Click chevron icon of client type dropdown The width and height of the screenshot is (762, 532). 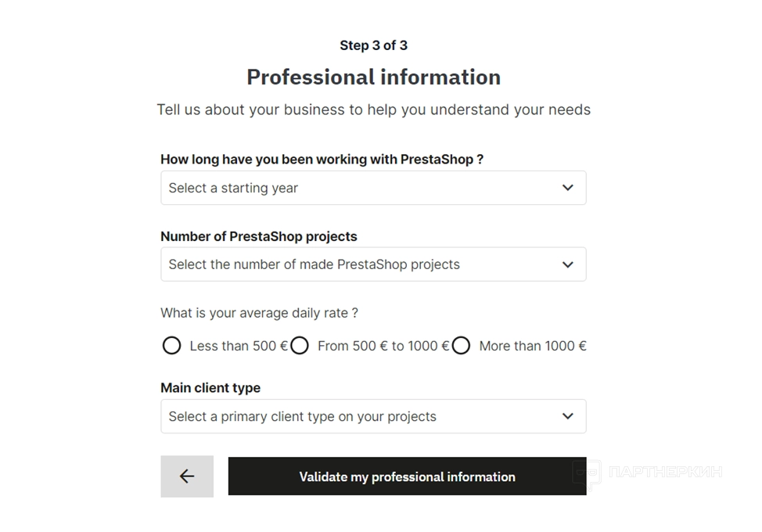568,416
